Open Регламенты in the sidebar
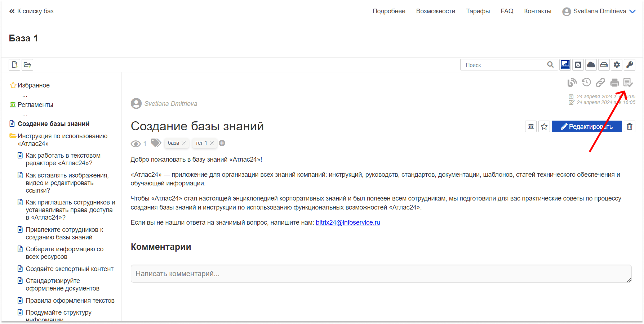The width and height of the screenshot is (644, 324). click(35, 105)
